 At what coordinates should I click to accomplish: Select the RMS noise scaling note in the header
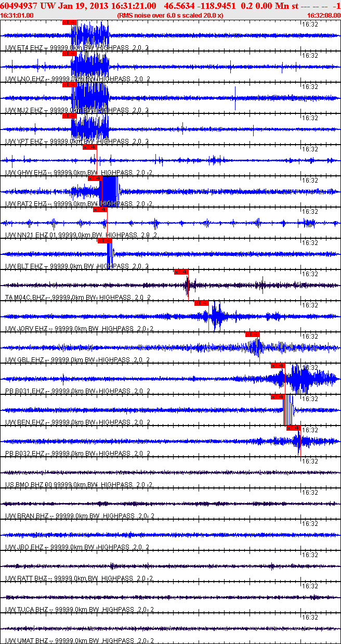pos(170,15)
